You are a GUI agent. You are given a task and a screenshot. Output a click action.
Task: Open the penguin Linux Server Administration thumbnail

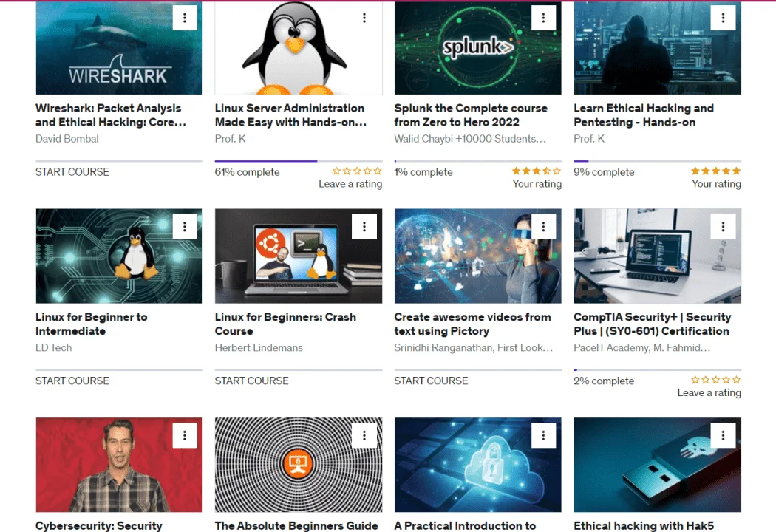299,47
